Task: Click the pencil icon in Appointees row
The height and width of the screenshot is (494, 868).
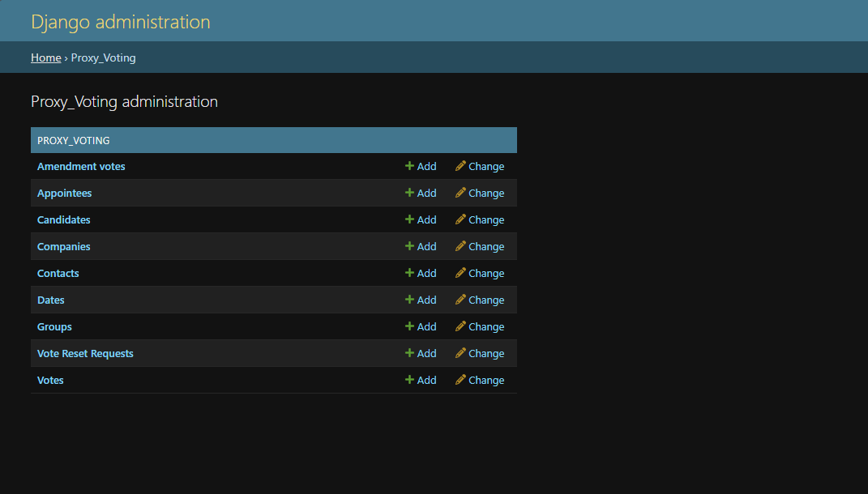Action: tap(460, 193)
